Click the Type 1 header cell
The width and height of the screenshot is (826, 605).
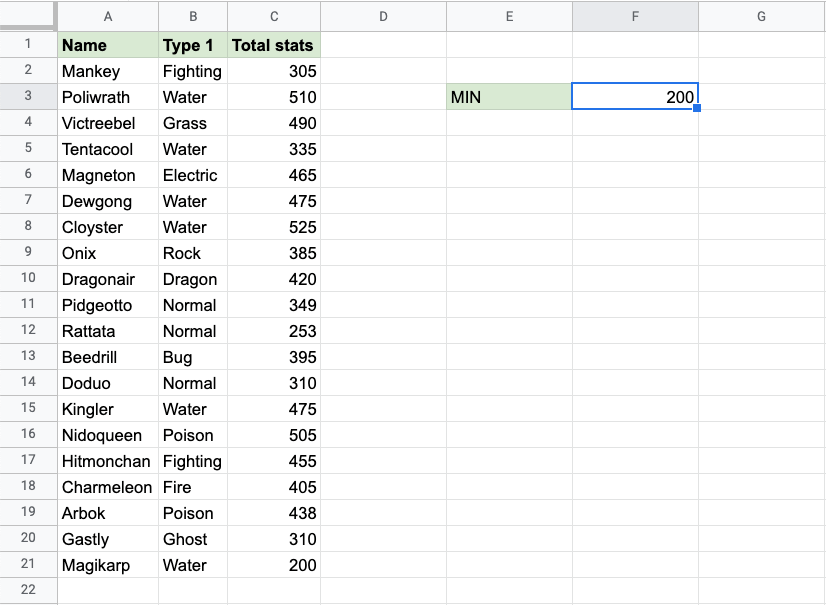click(193, 45)
